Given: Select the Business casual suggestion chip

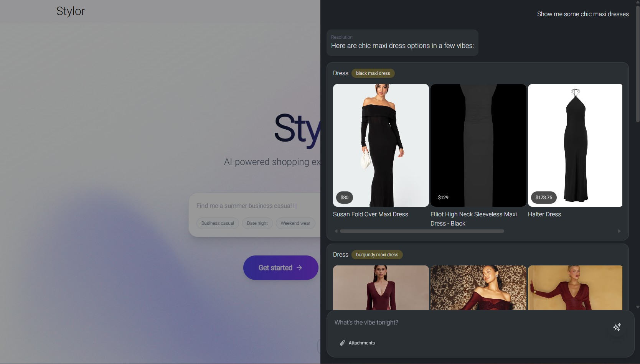Looking at the screenshot, I should click(x=218, y=223).
